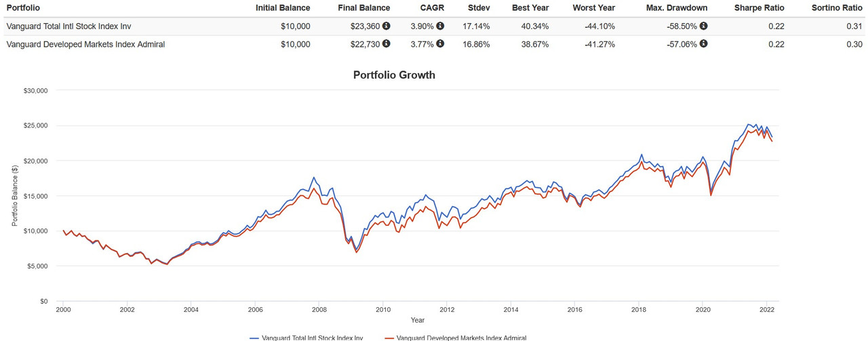Click the blue legend line swatch
Image resolution: width=868 pixels, height=341 pixels.
[x=254, y=337]
